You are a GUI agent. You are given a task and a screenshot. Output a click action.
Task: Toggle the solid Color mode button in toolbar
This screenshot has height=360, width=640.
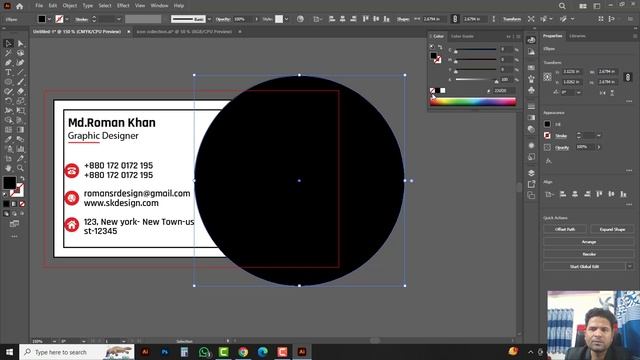click(6, 204)
